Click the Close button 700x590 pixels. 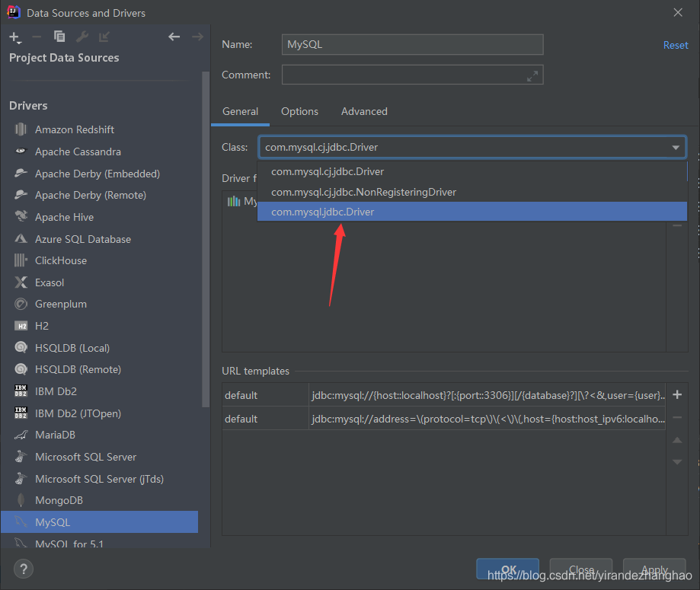[581, 569]
